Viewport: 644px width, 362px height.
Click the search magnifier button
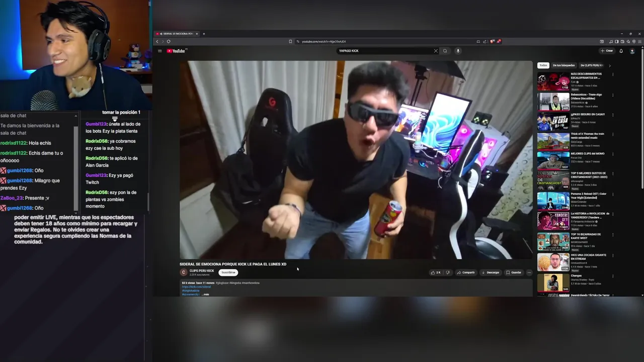445,51
